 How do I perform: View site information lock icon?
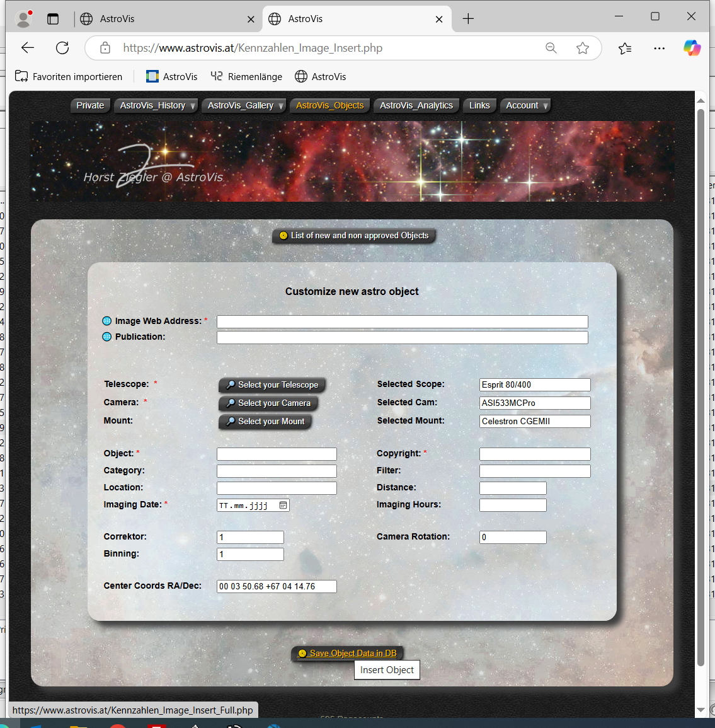(x=105, y=48)
